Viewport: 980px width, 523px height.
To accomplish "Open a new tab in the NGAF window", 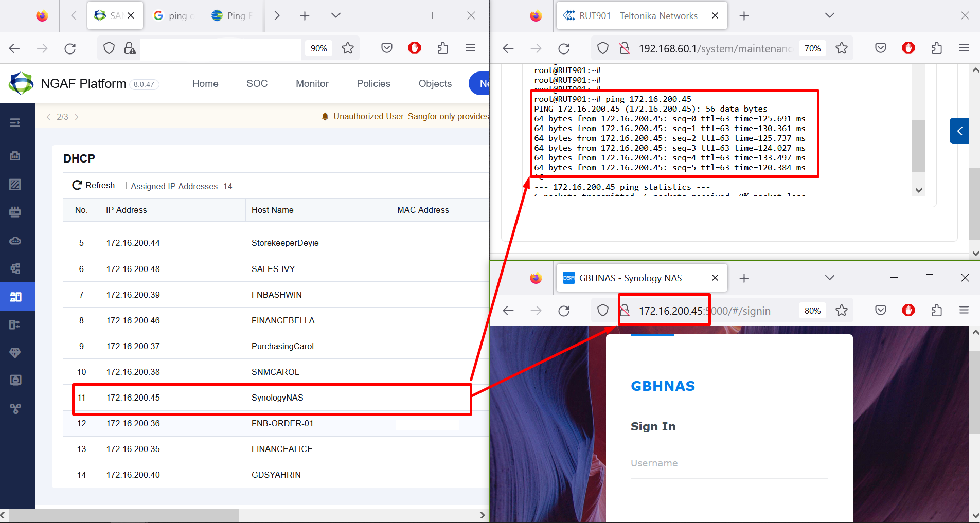I will coord(305,16).
